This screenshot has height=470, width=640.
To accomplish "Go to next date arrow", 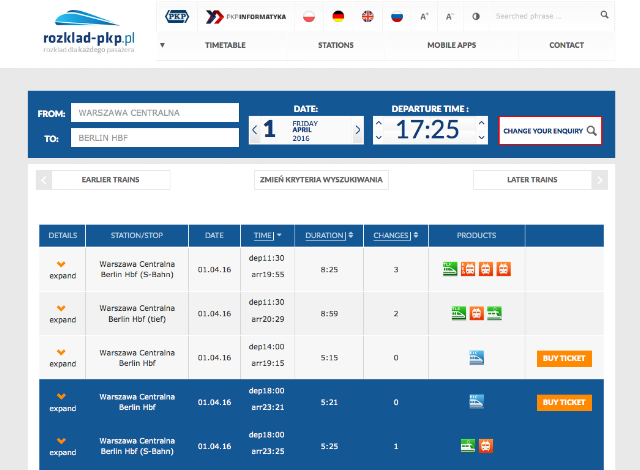I will click(358, 130).
